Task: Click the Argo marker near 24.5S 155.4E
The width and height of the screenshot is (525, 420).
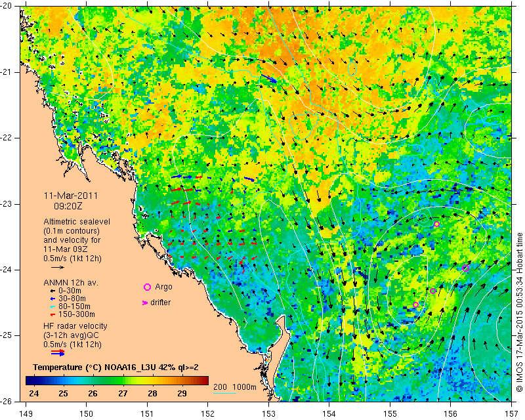Action: [416, 304]
